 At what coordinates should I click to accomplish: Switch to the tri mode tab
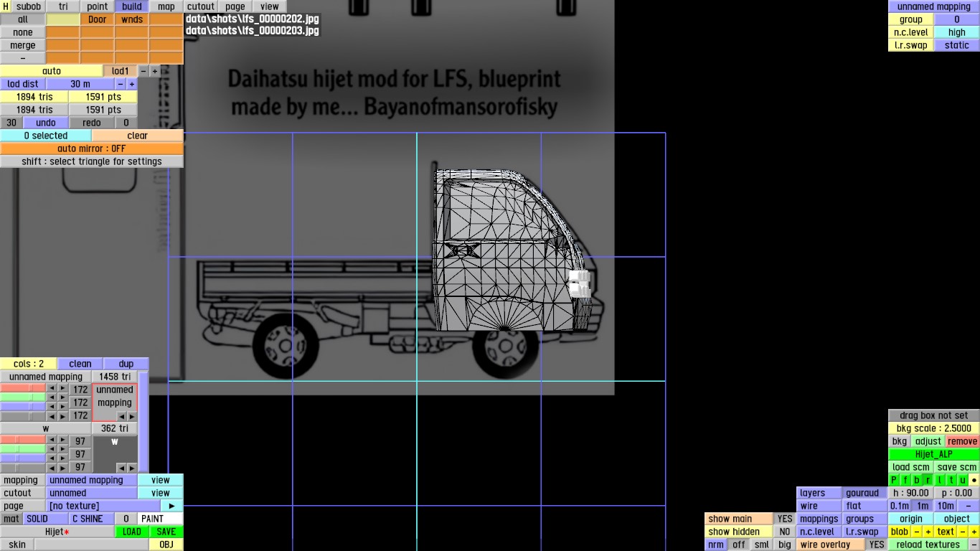pos(63,6)
